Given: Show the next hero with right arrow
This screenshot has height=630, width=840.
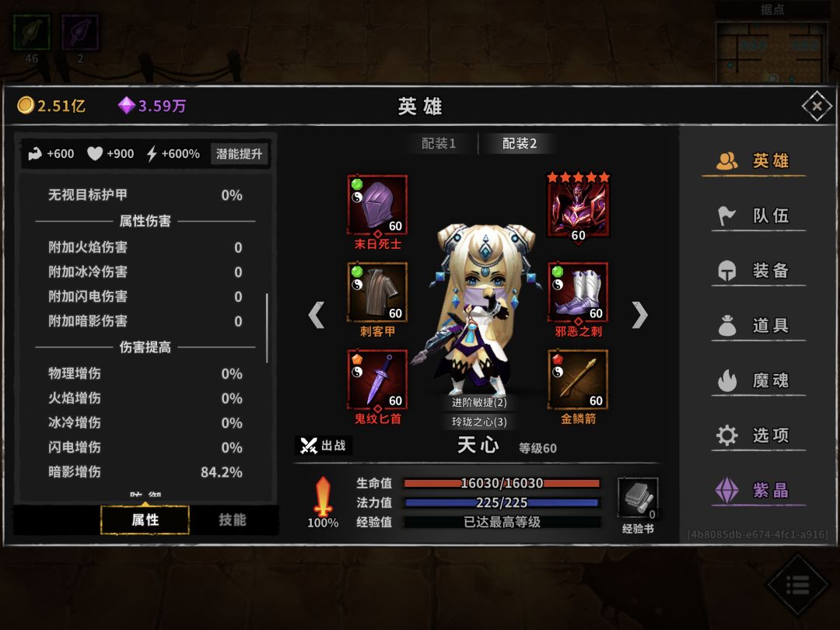Looking at the screenshot, I should click(x=639, y=314).
